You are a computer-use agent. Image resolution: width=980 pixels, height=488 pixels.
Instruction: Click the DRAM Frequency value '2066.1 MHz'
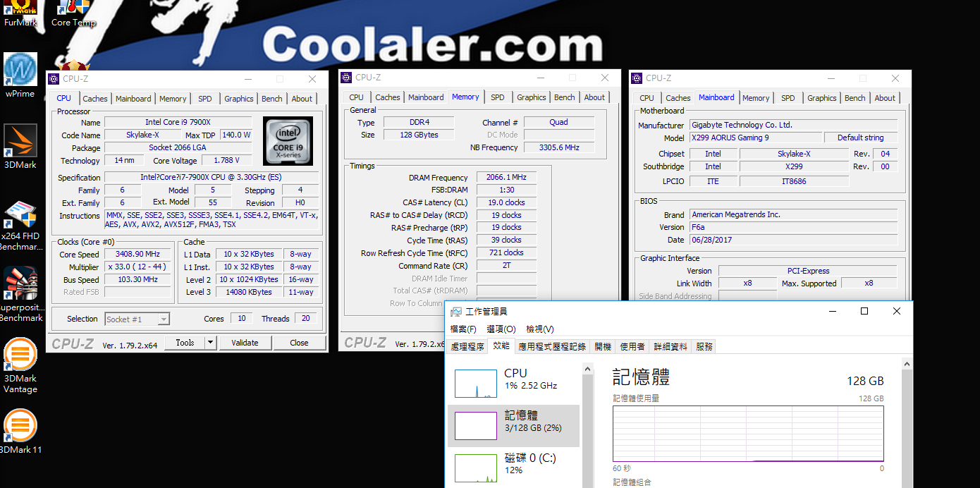pos(506,177)
